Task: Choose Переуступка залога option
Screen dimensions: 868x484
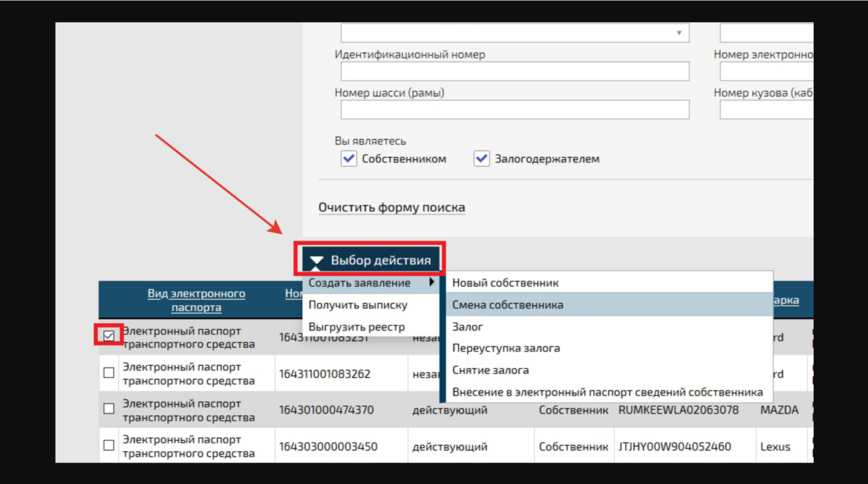Action: point(506,349)
